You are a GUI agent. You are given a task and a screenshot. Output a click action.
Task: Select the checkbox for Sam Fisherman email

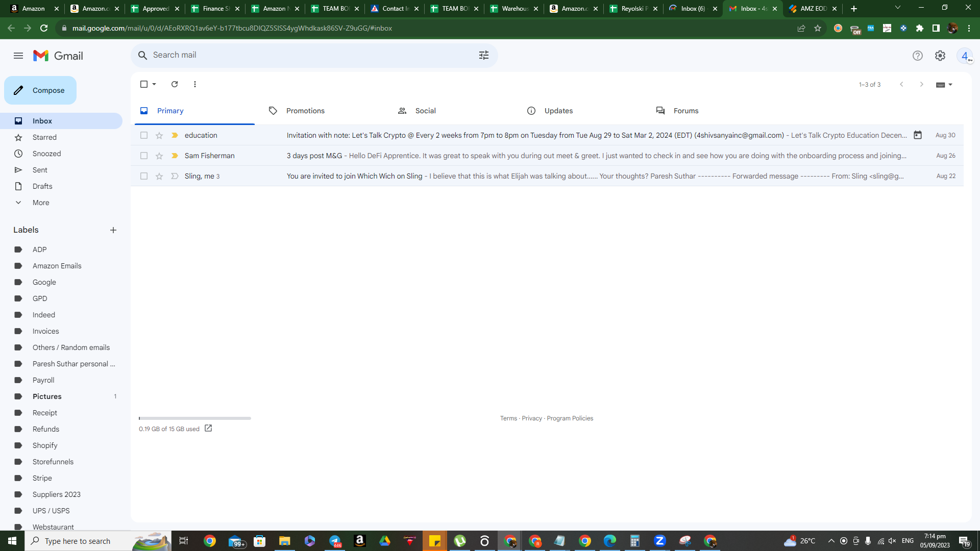(x=144, y=156)
